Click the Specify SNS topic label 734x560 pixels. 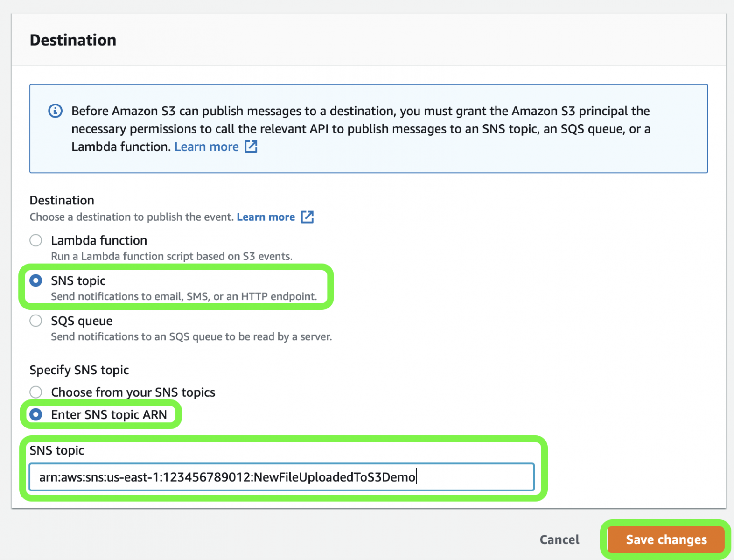tap(79, 370)
